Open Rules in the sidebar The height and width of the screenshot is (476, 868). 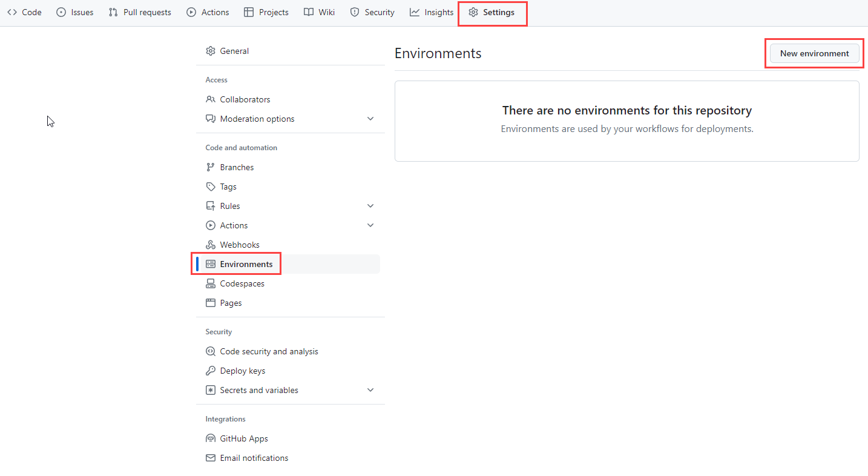[x=288, y=206]
